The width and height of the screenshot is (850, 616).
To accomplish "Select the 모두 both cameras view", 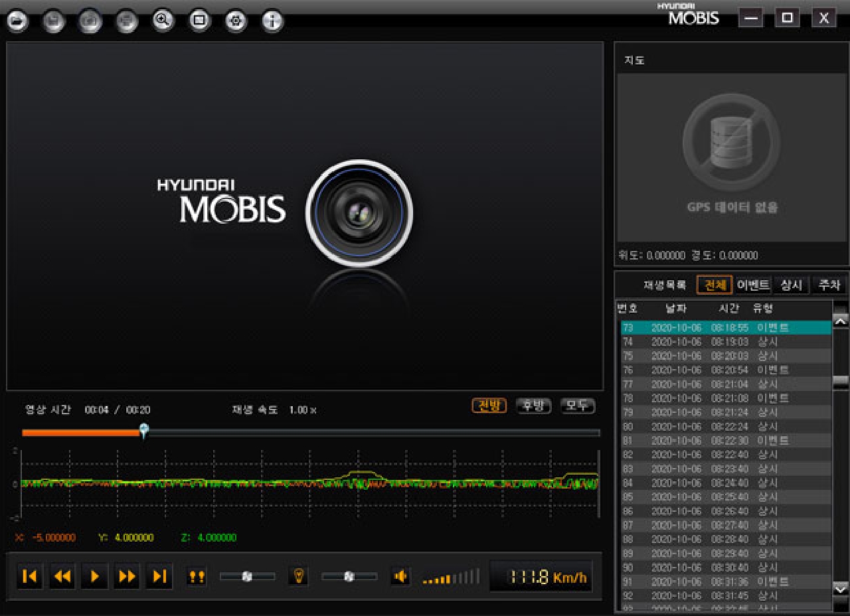I will click(x=578, y=406).
